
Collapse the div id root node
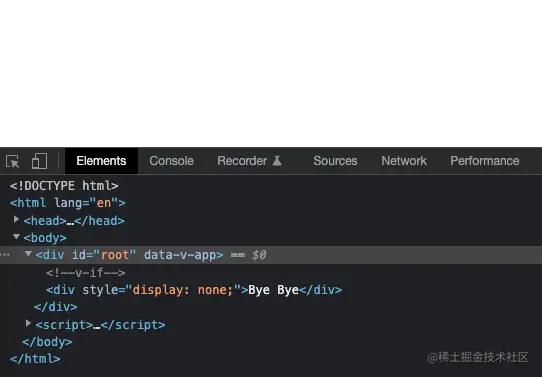click(x=28, y=254)
